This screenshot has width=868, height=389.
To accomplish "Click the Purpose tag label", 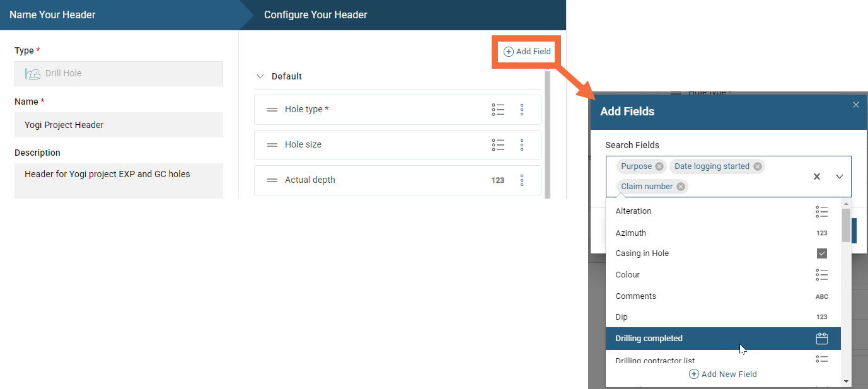I will click(636, 166).
